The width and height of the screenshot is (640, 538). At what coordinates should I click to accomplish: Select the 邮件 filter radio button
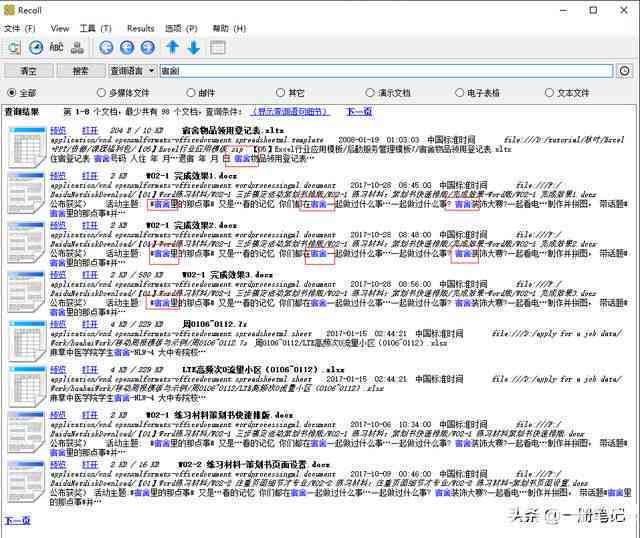click(x=191, y=93)
